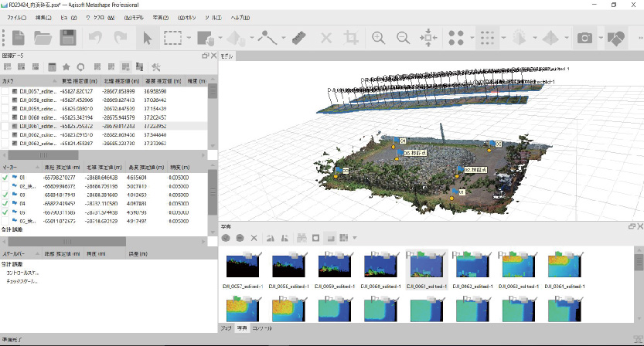Image resolution: width=644 pixels, height=346 pixels.
Task: Select the Move Object tool
Action: 236,38
